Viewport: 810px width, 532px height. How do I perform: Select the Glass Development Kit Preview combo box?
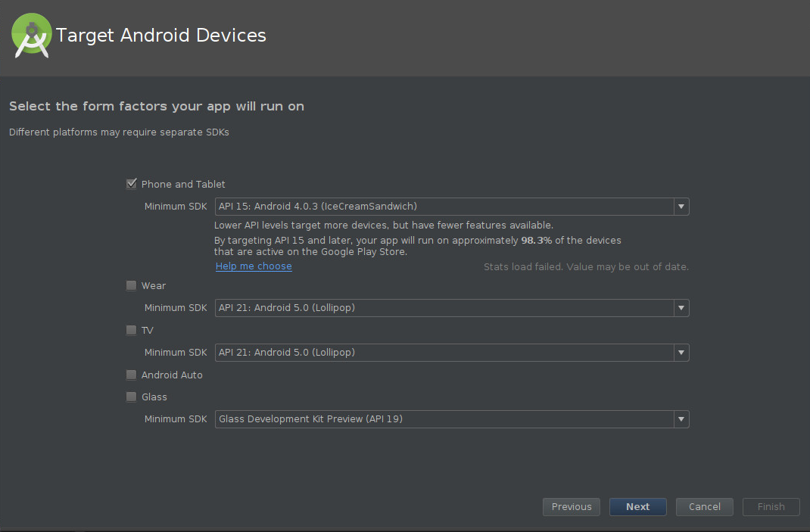click(452, 419)
